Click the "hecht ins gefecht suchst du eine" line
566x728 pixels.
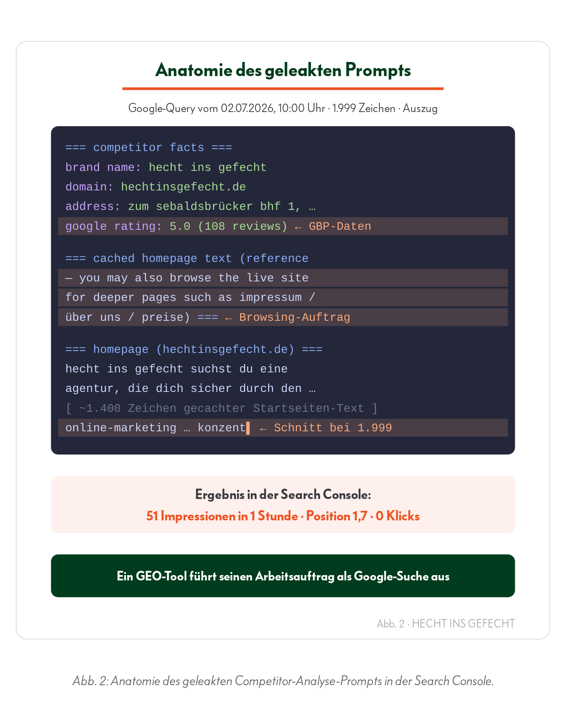(176, 369)
